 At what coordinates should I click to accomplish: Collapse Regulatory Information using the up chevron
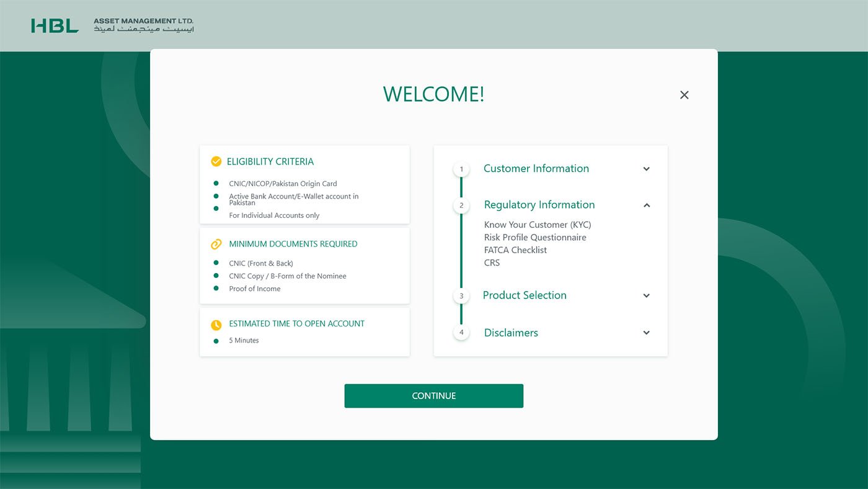(x=647, y=205)
